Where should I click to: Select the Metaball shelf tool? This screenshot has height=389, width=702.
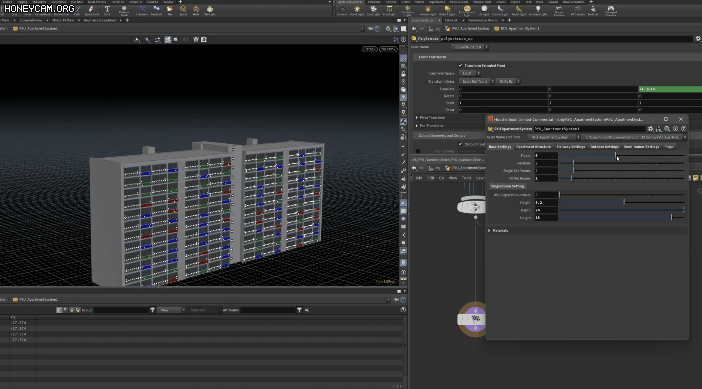(156, 10)
